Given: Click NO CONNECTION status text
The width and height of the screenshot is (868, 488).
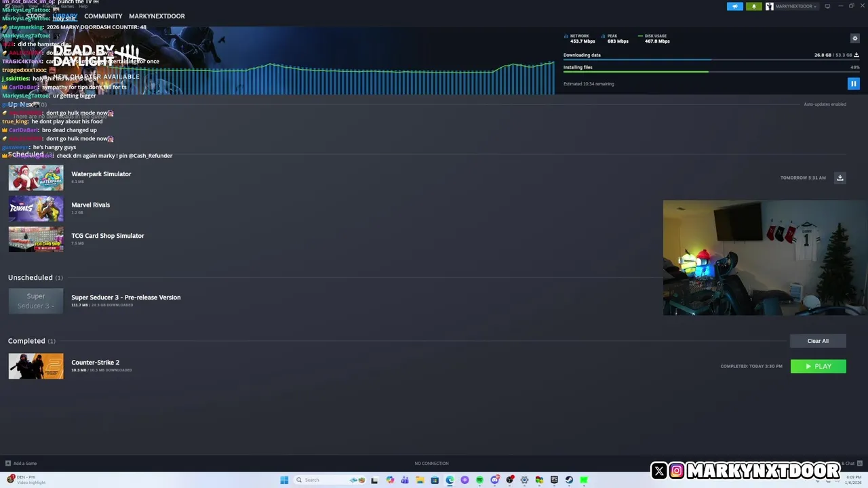Looking at the screenshot, I should (431, 464).
